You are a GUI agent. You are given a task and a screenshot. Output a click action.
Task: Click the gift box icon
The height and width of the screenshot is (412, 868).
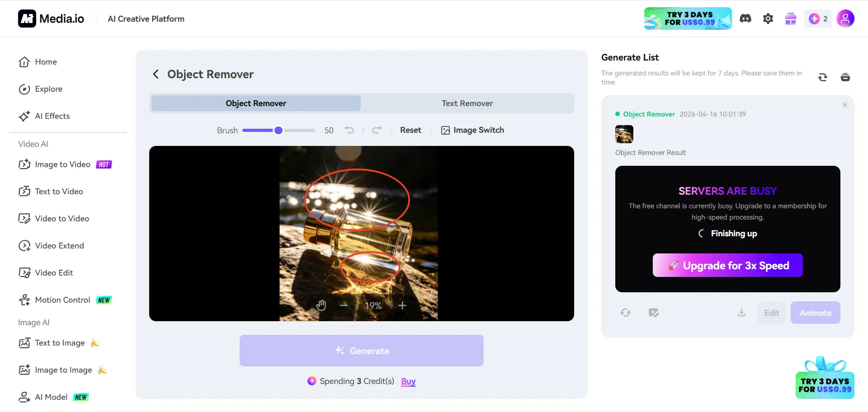coord(791,19)
